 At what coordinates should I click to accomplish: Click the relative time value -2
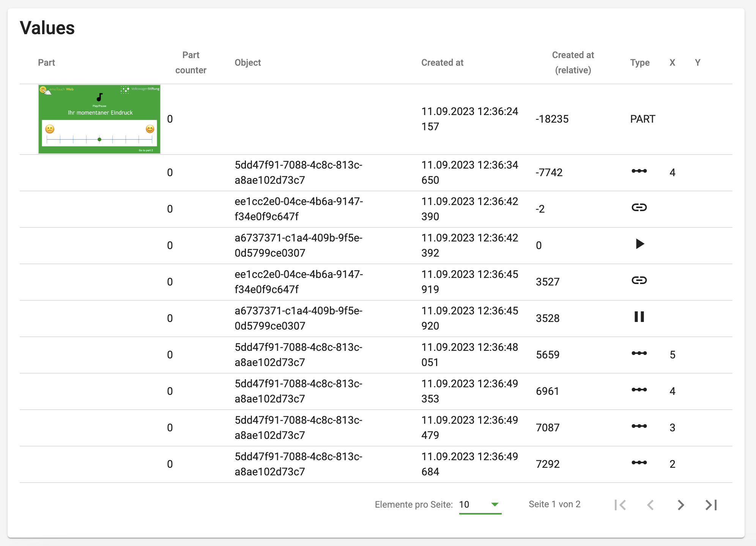[x=540, y=209]
